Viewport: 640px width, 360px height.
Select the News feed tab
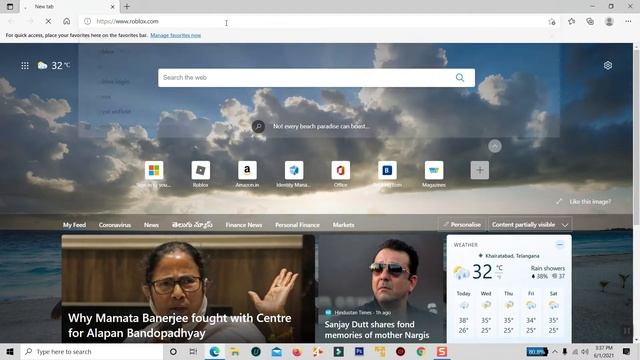(x=151, y=225)
